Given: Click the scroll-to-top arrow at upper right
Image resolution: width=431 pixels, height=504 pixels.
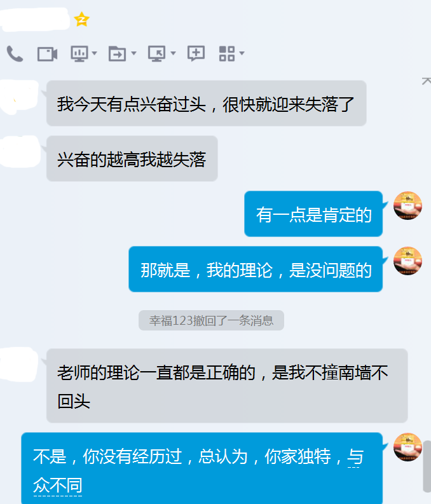Looking at the screenshot, I should [x=426, y=81].
